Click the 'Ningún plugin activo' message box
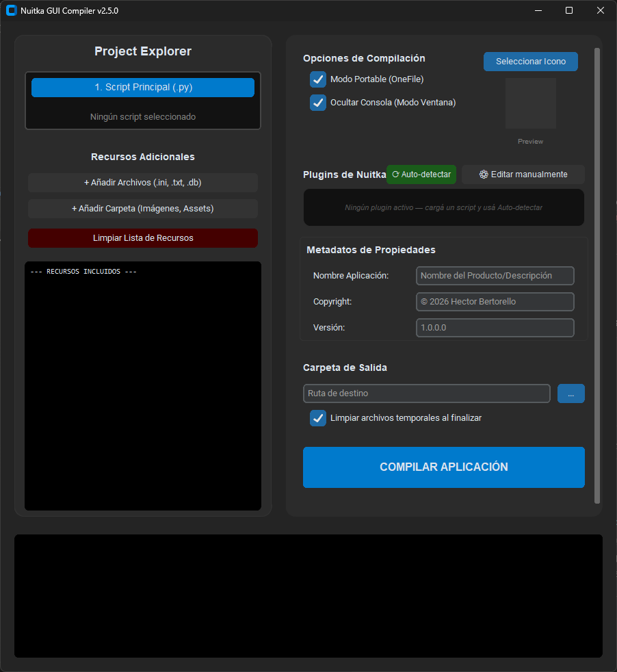This screenshot has height=672, width=617. point(443,207)
